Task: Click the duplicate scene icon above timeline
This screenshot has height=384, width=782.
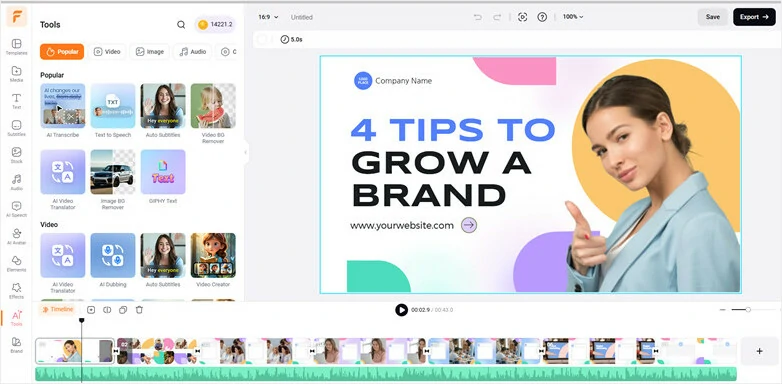Action: coord(123,310)
